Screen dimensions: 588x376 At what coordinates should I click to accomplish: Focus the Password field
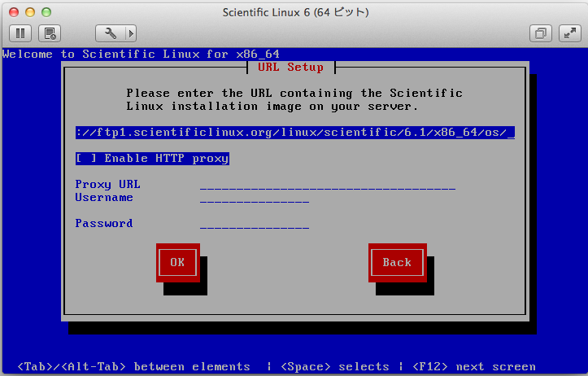click(255, 224)
